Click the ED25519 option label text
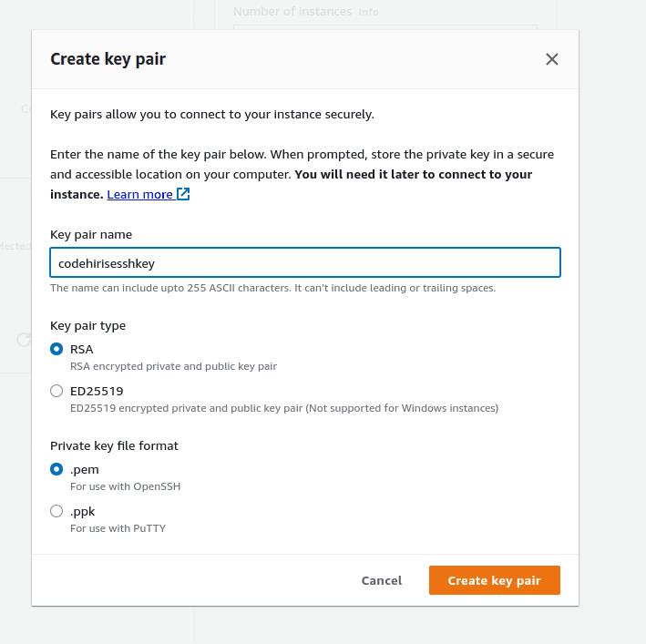The height and width of the screenshot is (644, 646). coord(97,391)
